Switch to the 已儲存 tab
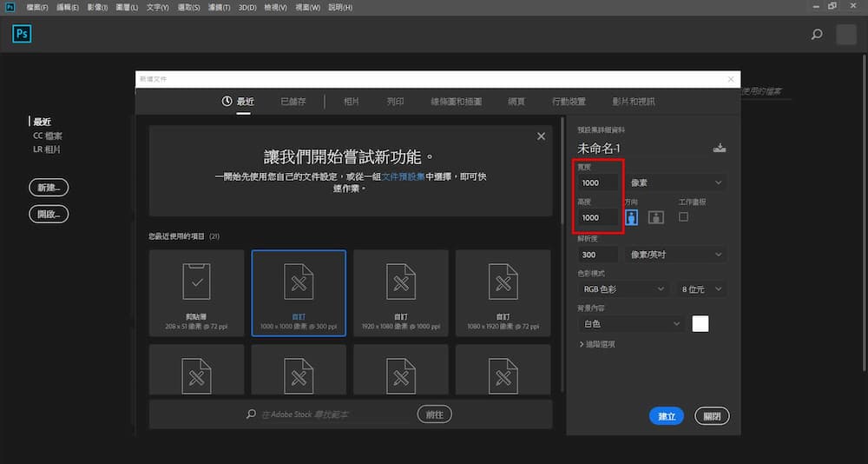868x464 pixels. coord(293,102)
